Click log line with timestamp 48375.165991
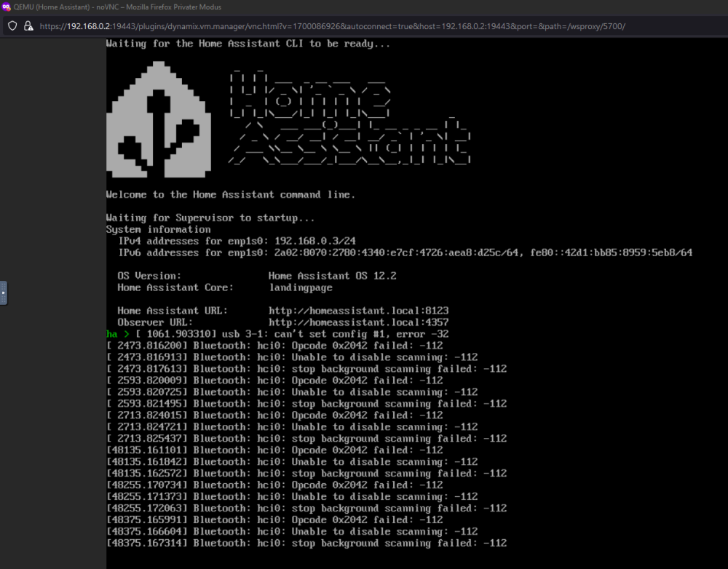 pyautogui.click(x=274, y=520)
